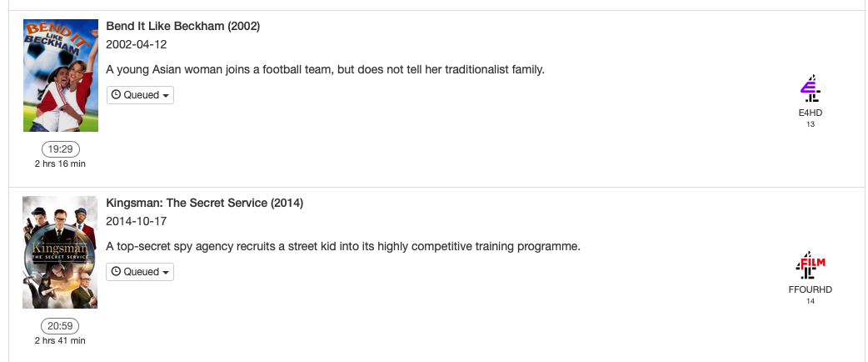This screenshot has height=362, width=868.
Task: Open the Bend It Like Beckham poster
Action: (60, 75)
